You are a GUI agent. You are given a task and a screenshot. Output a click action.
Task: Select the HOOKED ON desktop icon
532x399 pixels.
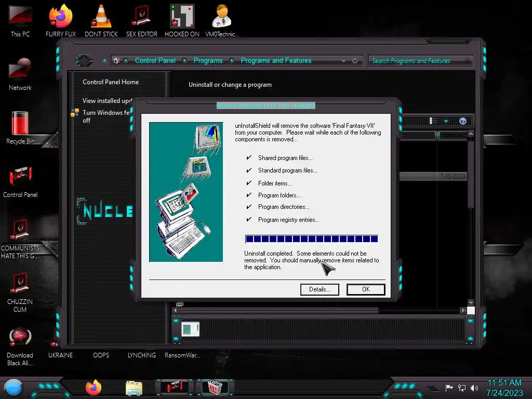[182, 21]
